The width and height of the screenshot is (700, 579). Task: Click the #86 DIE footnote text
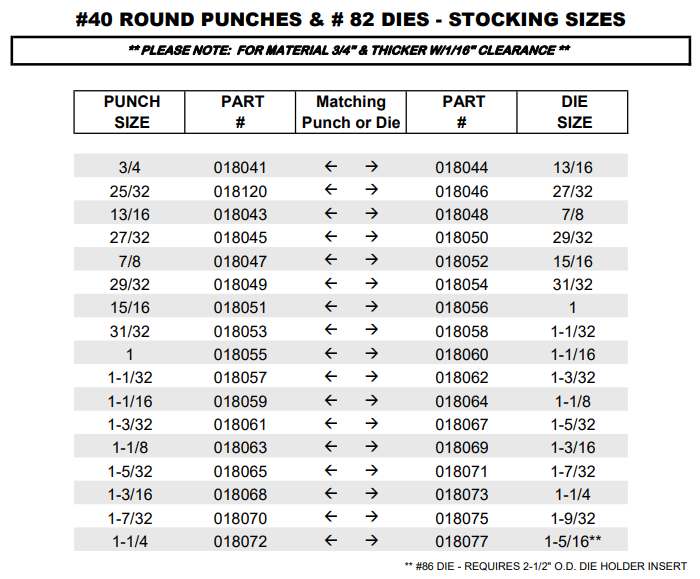(545, 565)
